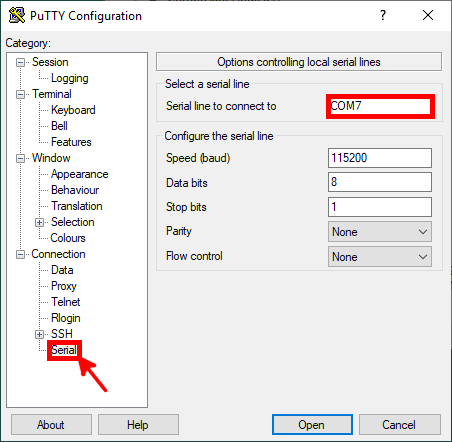Collapse the Window tree node
The image size is (452, 442).
coord(20,158)
